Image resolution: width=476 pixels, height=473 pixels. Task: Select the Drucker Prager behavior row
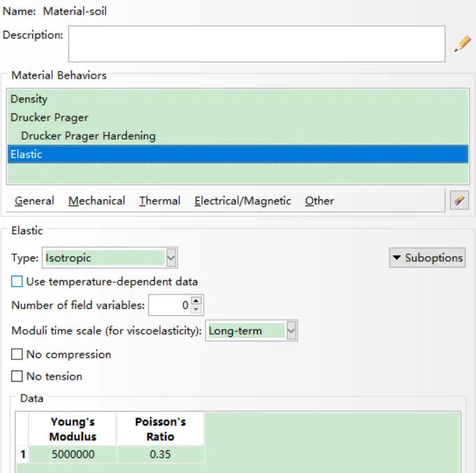point(238,117)
